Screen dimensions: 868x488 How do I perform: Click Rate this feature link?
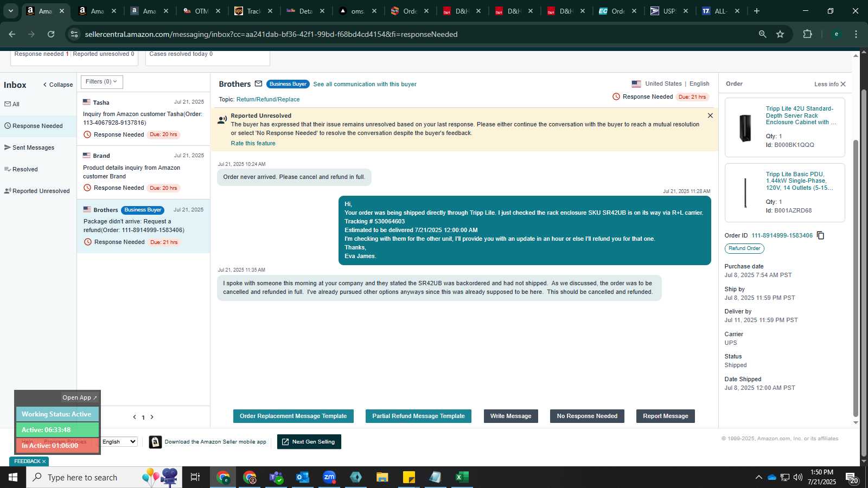(253, 143)
